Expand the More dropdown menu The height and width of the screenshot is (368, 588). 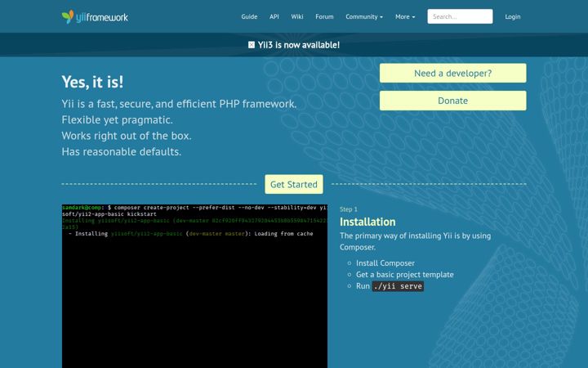point(405,16)
